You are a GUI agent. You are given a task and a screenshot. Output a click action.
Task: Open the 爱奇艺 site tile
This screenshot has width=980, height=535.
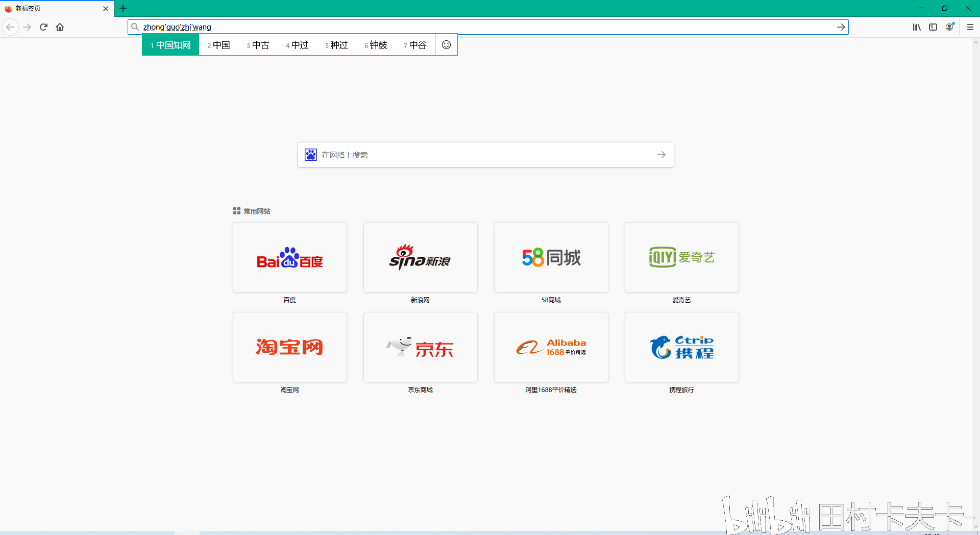pos(682,257)
